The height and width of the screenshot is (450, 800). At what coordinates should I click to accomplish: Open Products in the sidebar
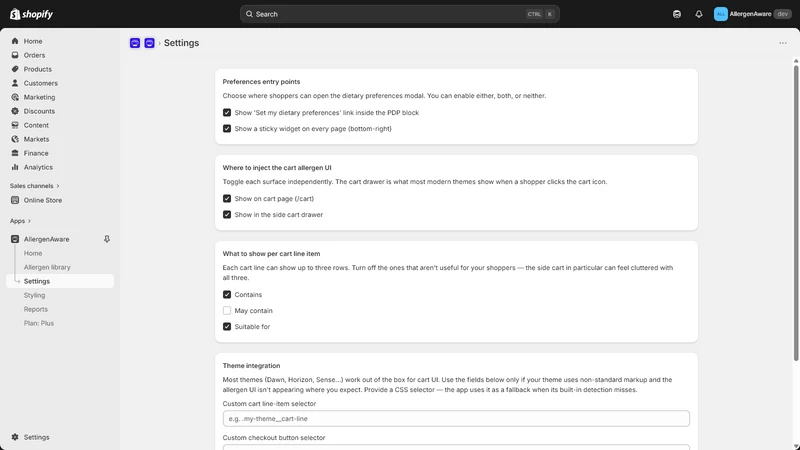(x=38, y=69)
